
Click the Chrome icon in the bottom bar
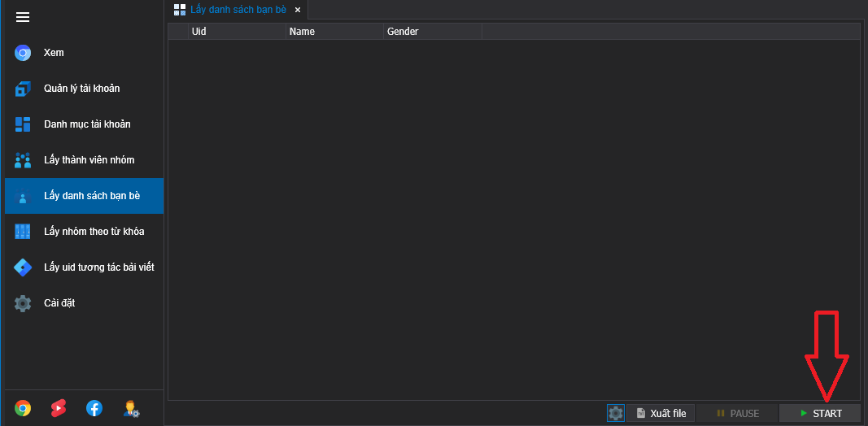23,408
